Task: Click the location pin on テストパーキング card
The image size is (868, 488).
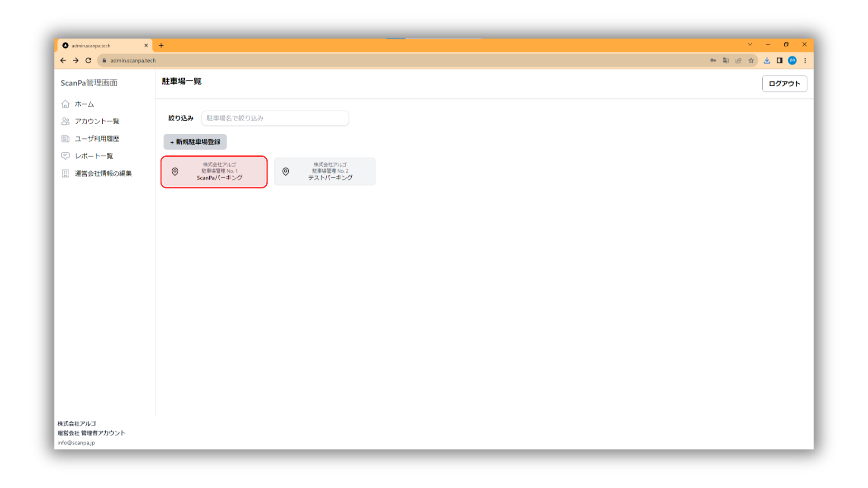Action: coord(286,172)
